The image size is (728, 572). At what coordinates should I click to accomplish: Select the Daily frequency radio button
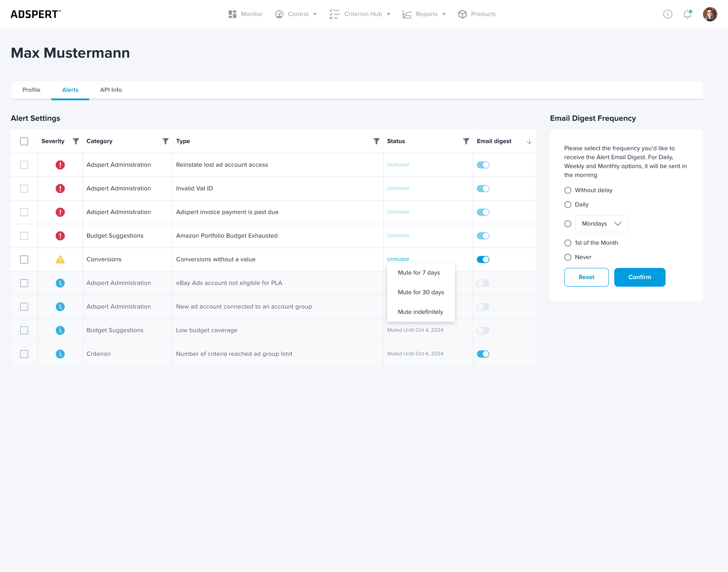tap(568, 205)
